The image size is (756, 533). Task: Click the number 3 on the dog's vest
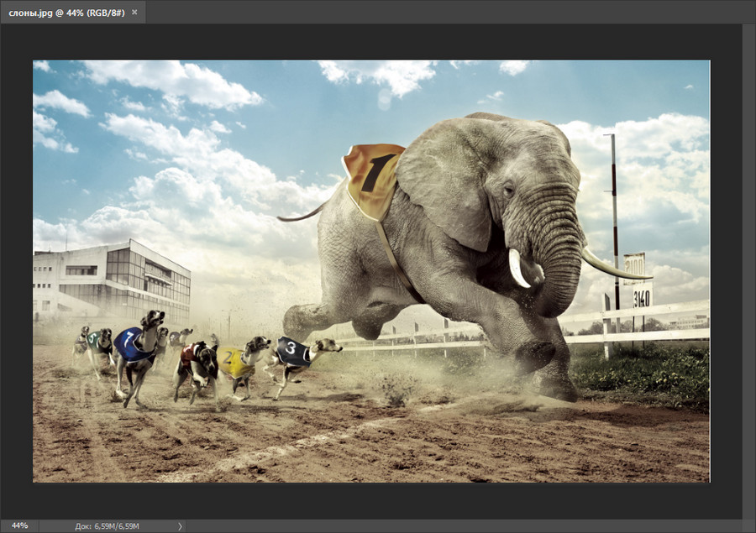click(x=291, y=347)
